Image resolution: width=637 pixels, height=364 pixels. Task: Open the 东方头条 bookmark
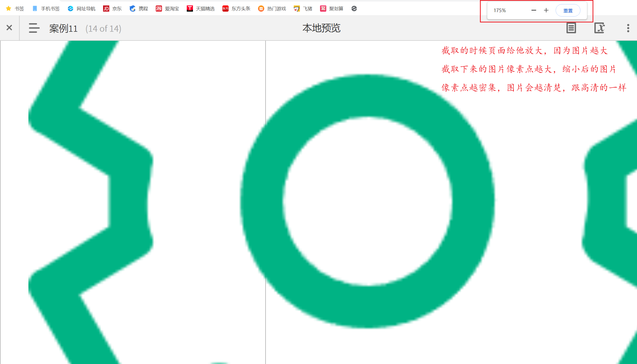[236, 9]
